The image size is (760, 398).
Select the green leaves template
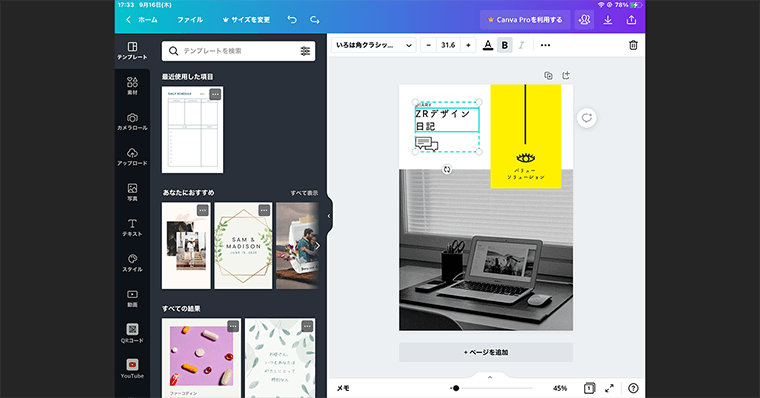coord(280,358)
